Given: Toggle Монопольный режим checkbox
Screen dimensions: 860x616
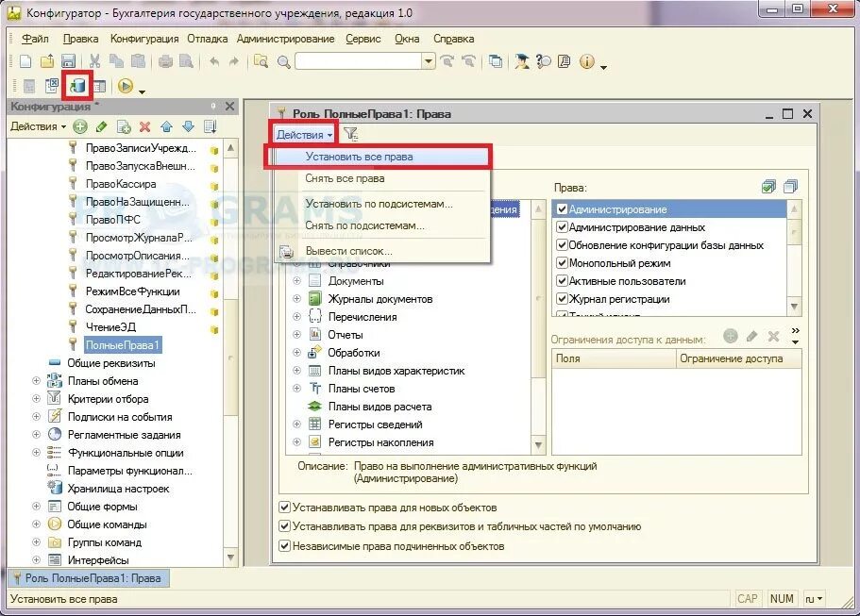Looking at the screenshot, I should [x=562, y=263].
